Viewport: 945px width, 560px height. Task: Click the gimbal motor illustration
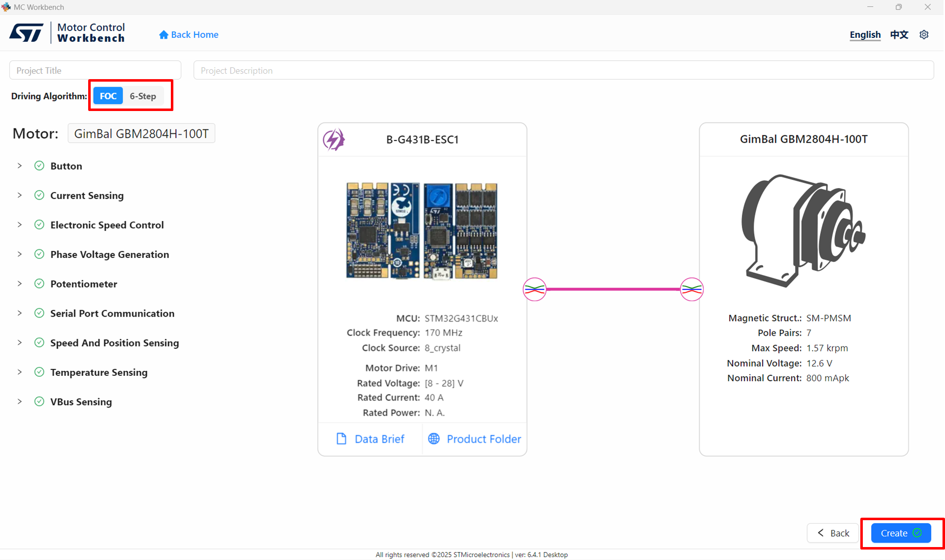click(x=803, y=230)
